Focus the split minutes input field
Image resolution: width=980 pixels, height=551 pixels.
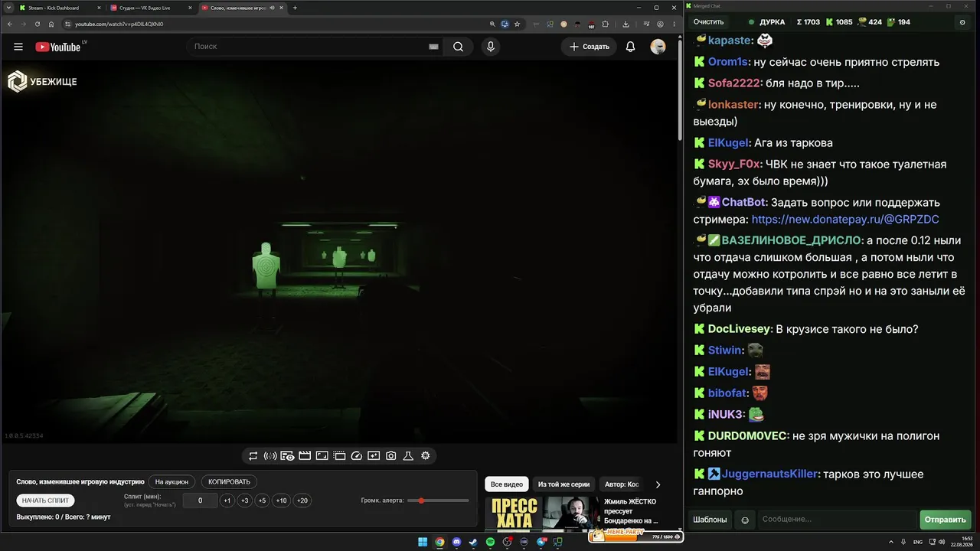(200, 500)
